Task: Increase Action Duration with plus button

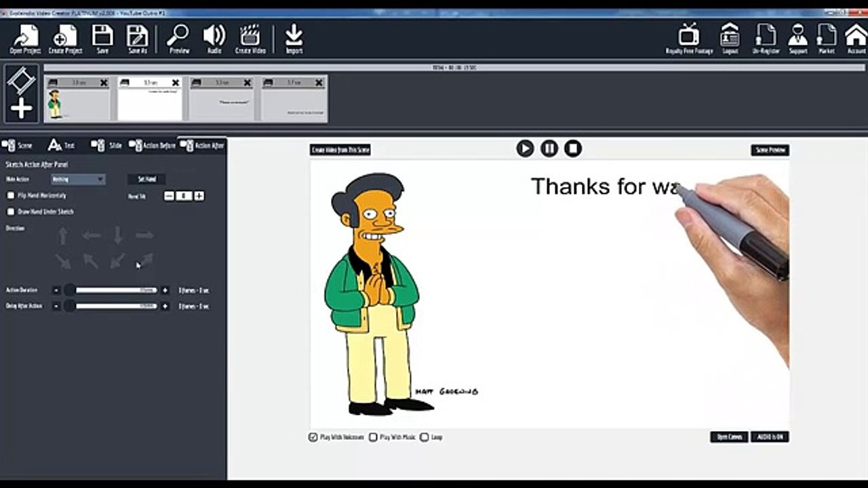Action: tap(165, 290)
